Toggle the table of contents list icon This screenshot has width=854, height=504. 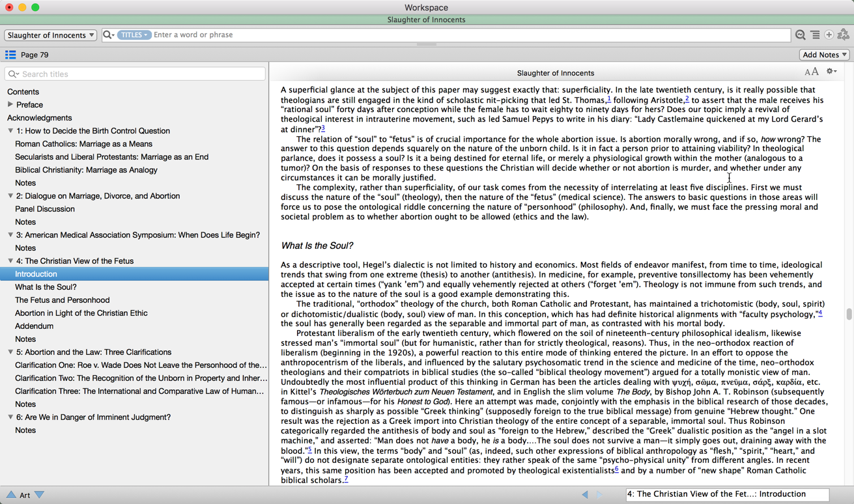[x=10, y=55]
